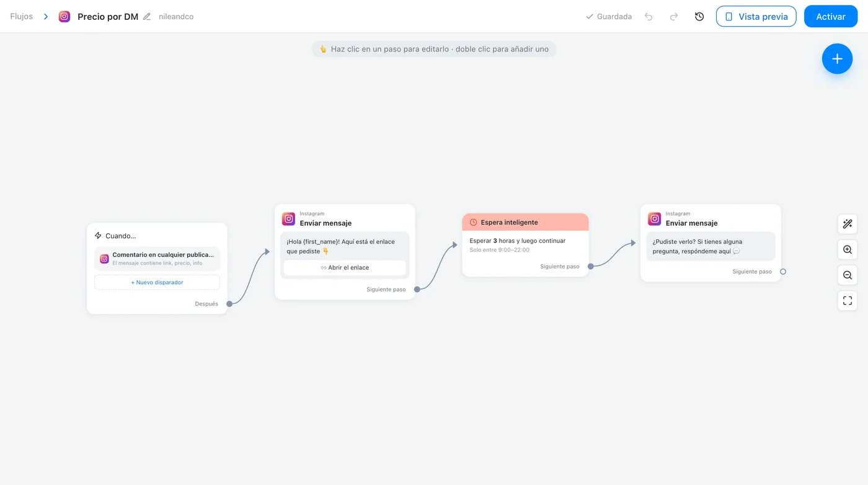This screenshot has width=868, height=485.
Task: Click the Abrir el enlace message button
Action: 345,268
